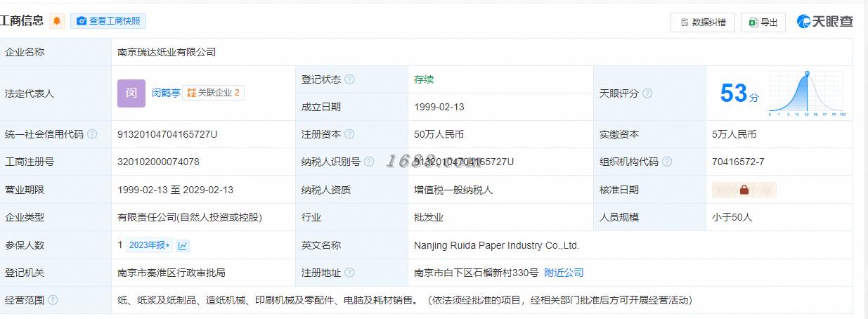Image resolution: width=868 pixels, height=319 pixels.
Task: Click help icon beside 经营范围
Action: pos(53,300)
